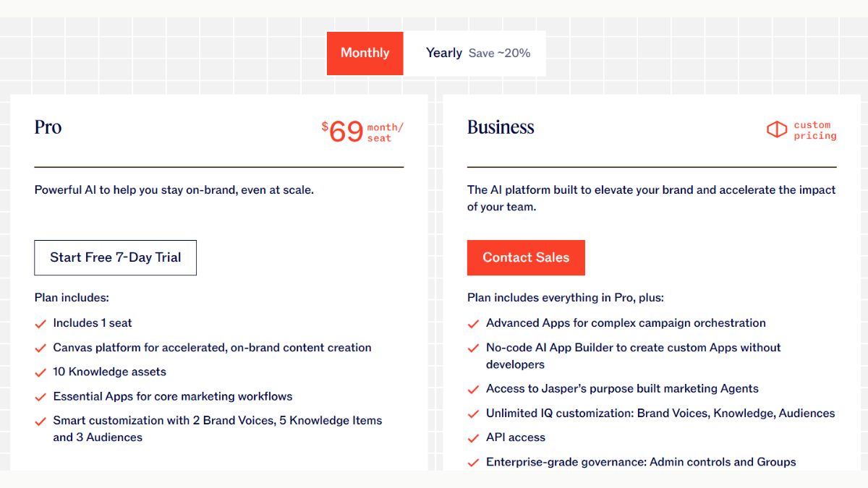
Task: Click checkmark beside No-code AI App Builder
Action: click(474, 348)
